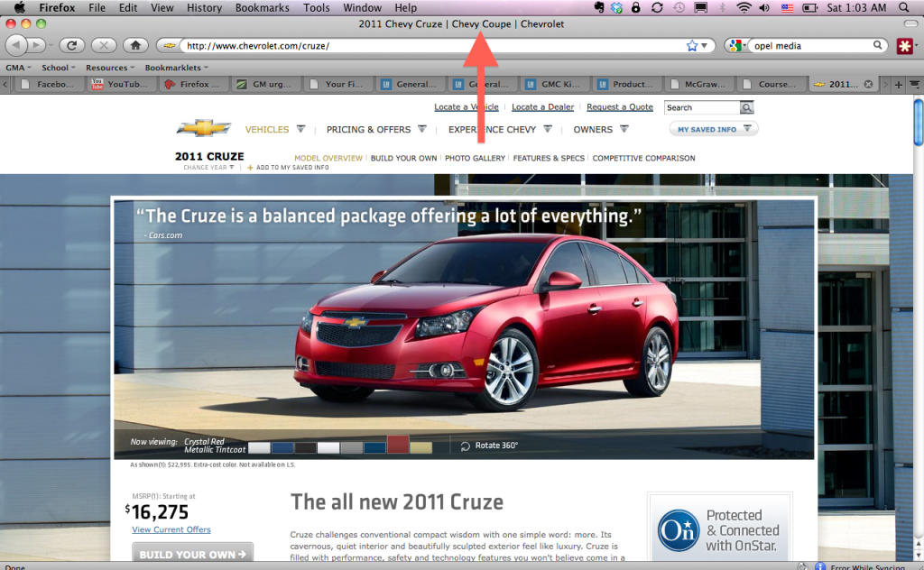The image size is (924, 570).
Task: Open the GMA bookmarks folder
Action: click(18, 67)
